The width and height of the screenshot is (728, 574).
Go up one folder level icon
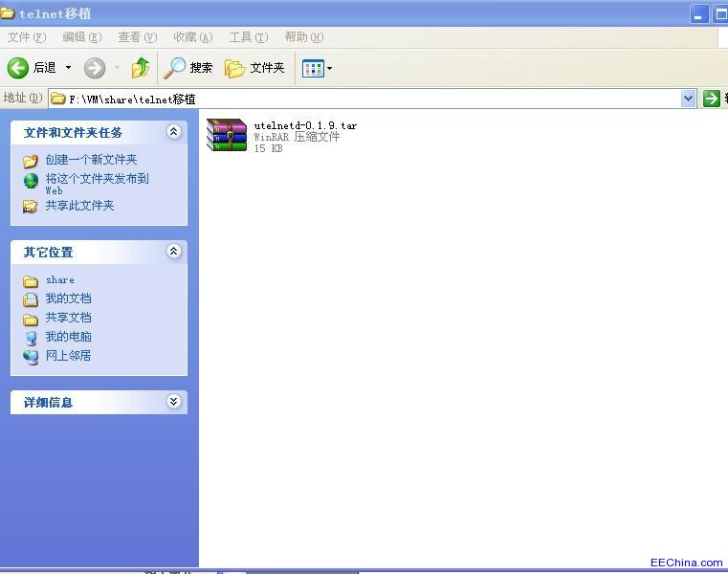(x=141, y=68)
